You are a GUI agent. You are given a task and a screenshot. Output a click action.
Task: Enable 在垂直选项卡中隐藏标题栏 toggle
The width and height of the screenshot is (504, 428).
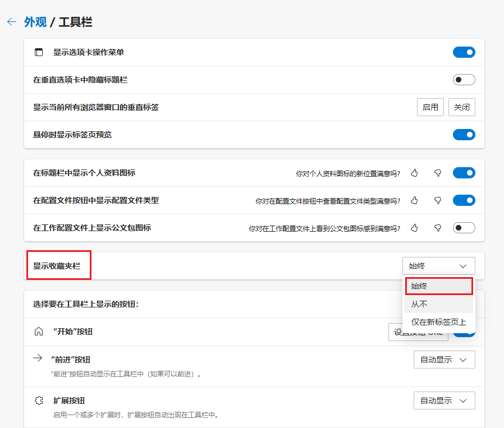464,79
